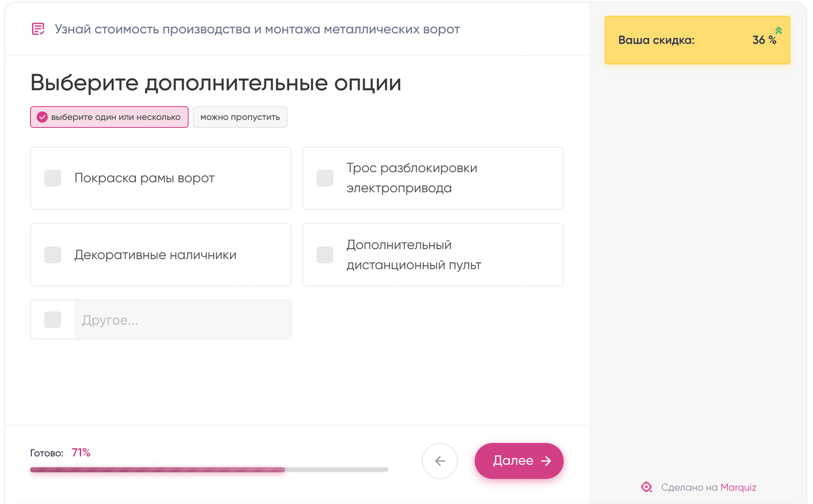Go back using the left arrow button
The width and height of the screenshot is (813, 504).
440,461
